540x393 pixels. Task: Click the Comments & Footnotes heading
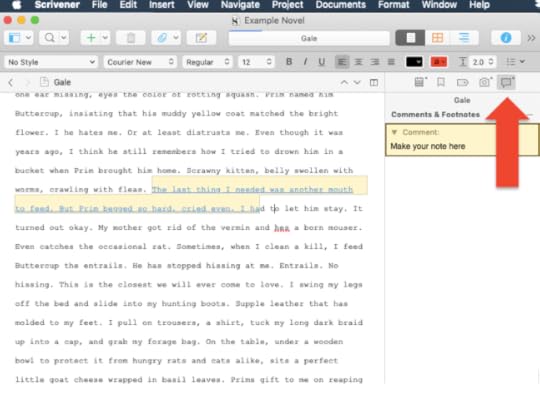435,114
